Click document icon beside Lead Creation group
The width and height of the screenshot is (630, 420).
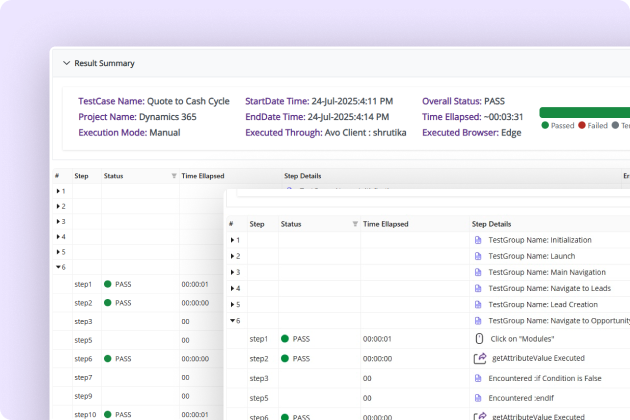[x=477, y=304]
